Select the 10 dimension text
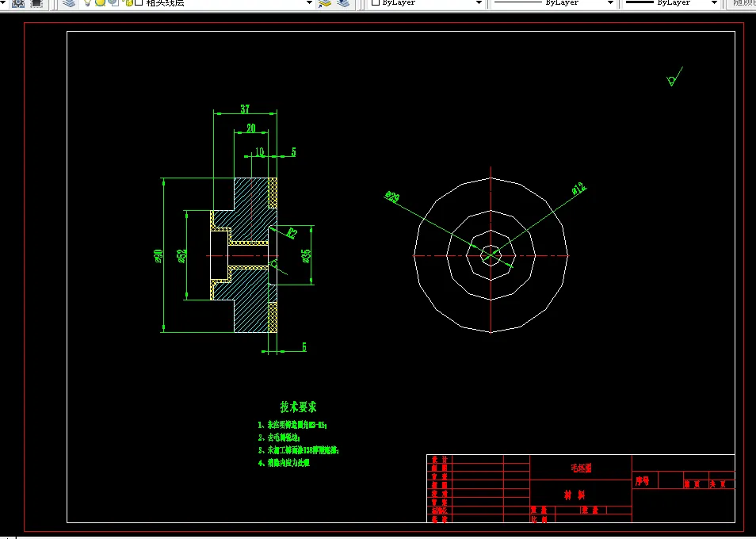This screenshot has width=756, height=539. click(259, 152)
